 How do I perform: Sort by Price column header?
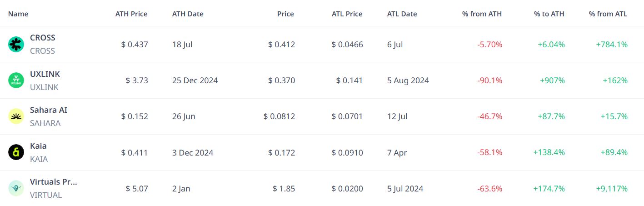285,14
